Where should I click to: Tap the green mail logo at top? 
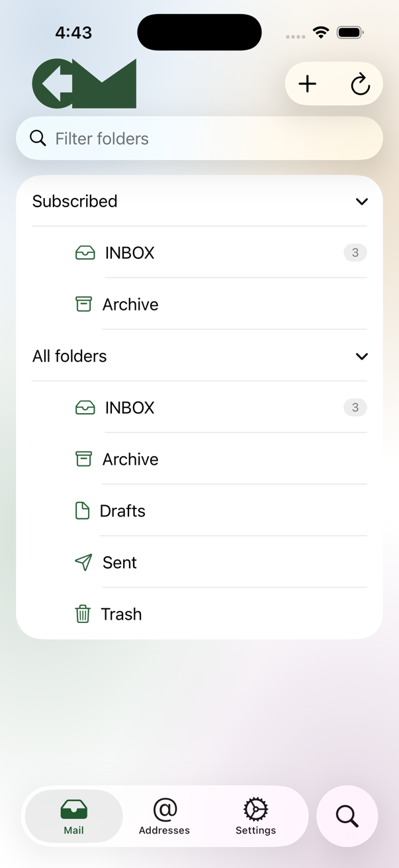pos(85,83)
